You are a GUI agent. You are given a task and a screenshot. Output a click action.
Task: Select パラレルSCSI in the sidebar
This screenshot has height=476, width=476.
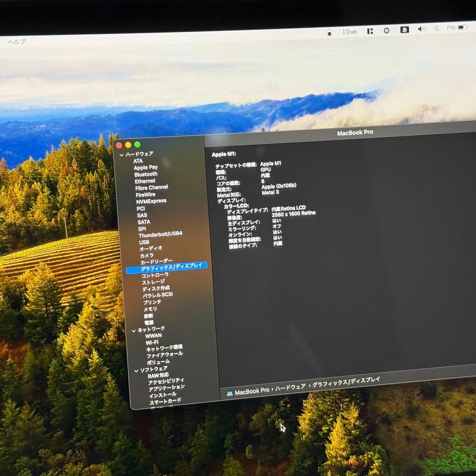pyautogui.click(x=158, y=295)
